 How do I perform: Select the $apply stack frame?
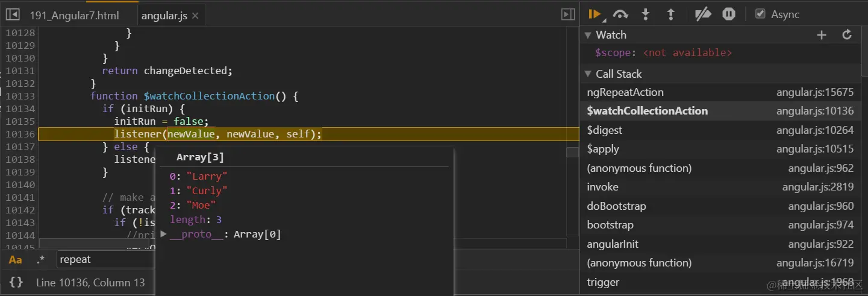720,149
